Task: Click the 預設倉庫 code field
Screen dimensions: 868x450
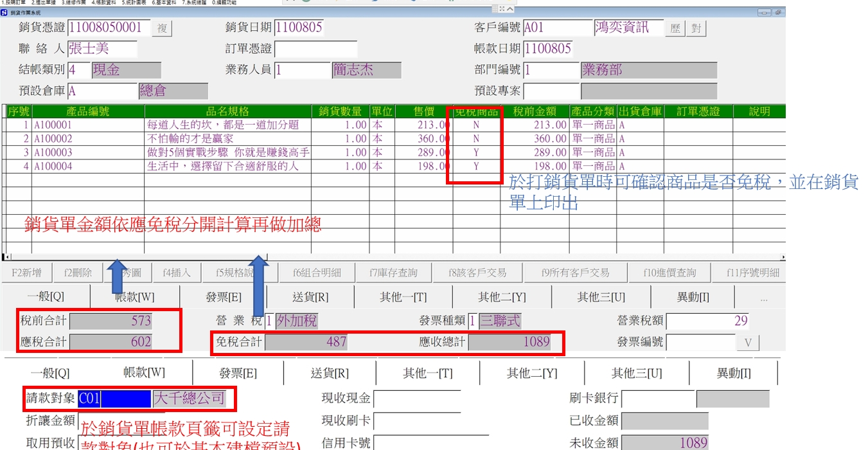Action: pyautogui.click(x=102, y=91)
